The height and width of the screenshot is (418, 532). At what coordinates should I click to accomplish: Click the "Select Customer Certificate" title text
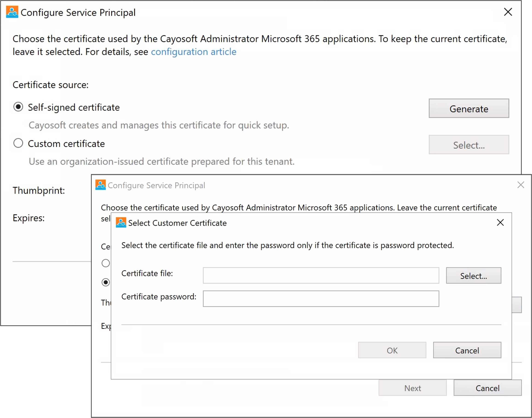pos(177,223)
